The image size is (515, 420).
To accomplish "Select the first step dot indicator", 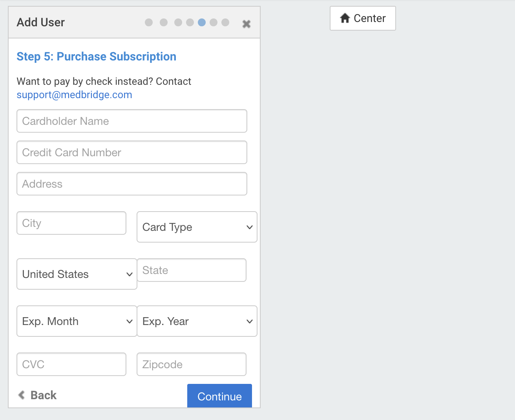I will point(149,22).
